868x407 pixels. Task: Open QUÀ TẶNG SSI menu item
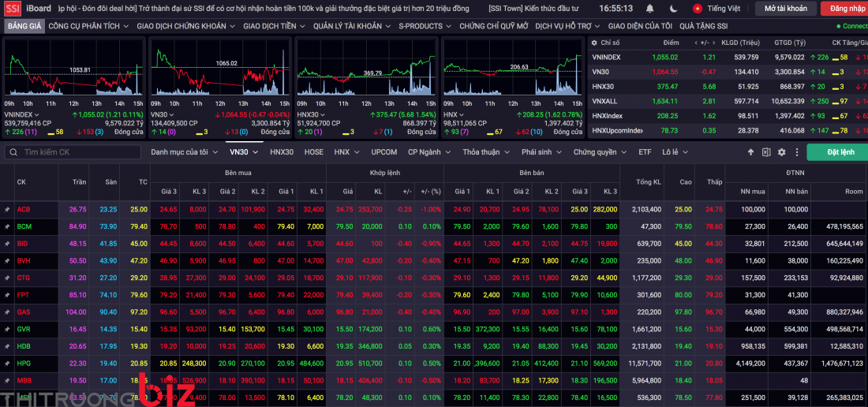pyautogui.click(x=704, y=26)
